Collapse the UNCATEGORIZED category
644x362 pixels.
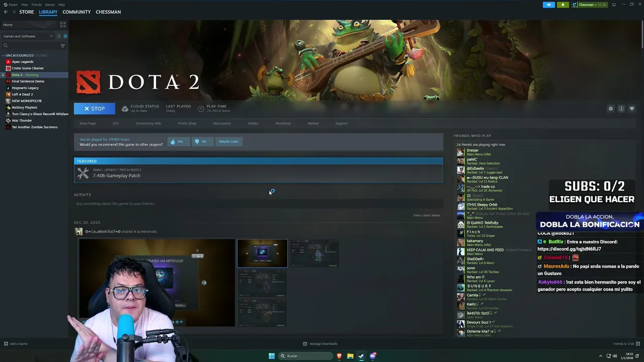coord(4,55)
